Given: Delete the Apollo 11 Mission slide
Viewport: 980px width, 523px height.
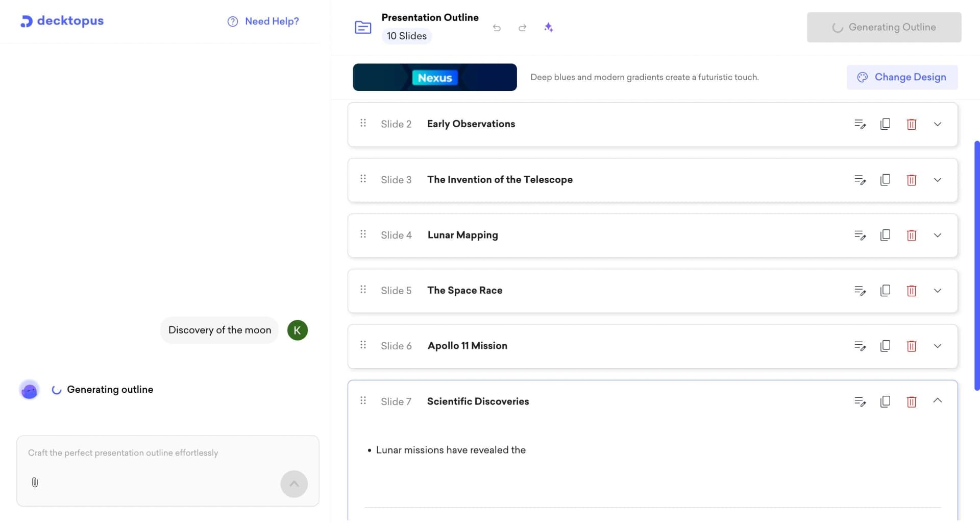Looking at the screenshot, I should (x=912, y=346).
